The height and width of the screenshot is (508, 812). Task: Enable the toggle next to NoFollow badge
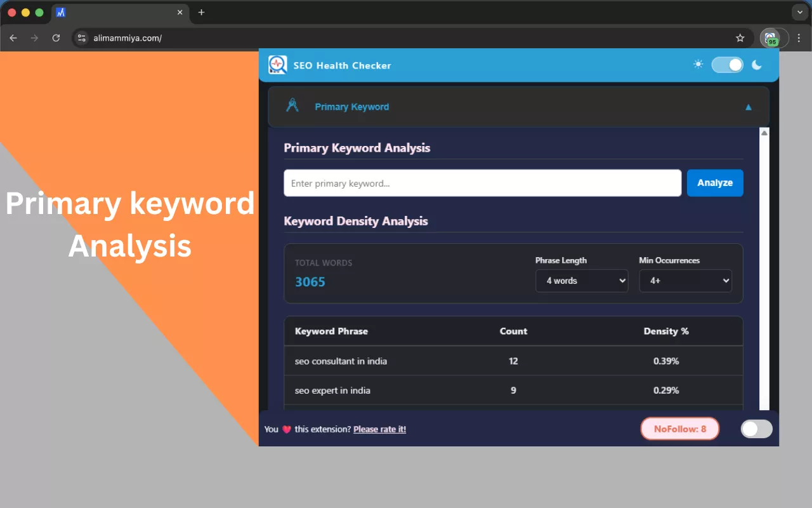756,429
